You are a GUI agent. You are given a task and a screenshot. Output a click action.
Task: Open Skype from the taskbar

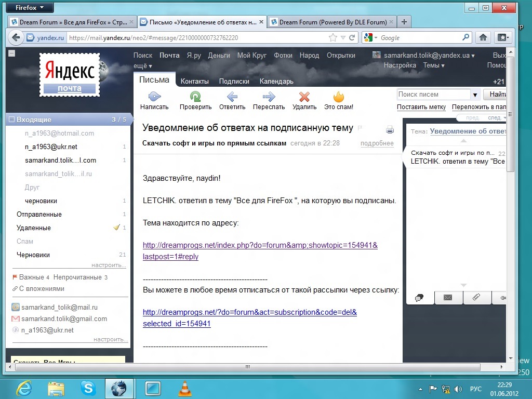point(88,388)
